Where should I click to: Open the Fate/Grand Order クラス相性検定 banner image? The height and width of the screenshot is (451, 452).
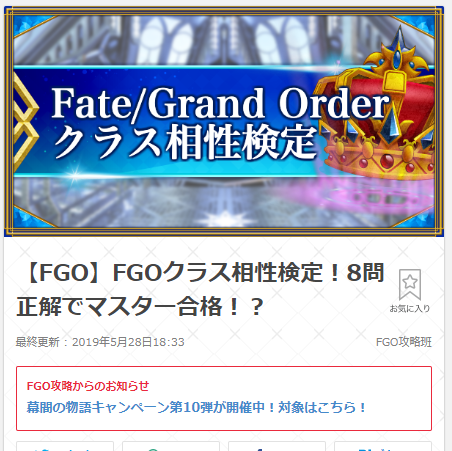(224, 121)
